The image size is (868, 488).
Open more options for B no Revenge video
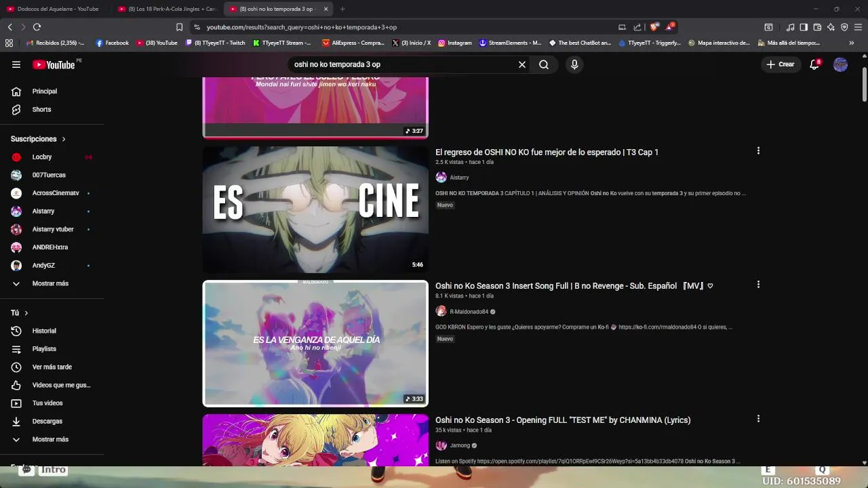pyautogui.click(x=758, y=285)
